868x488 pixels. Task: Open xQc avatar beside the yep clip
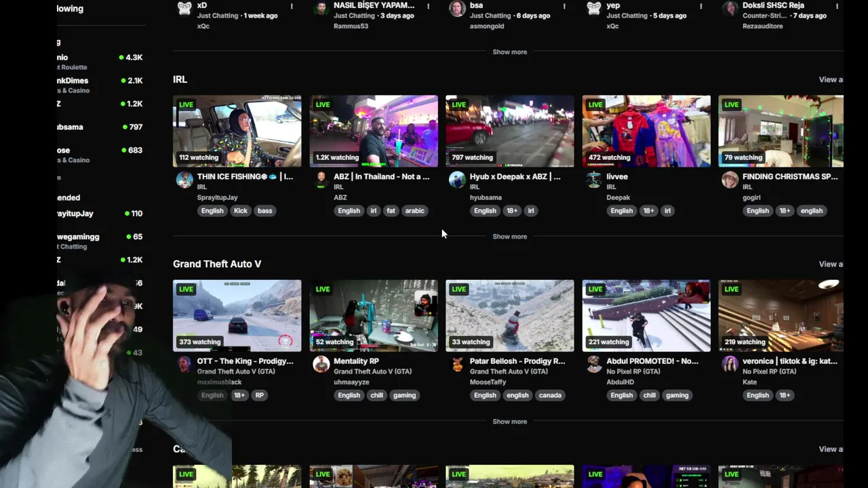(x=594, y=8)
